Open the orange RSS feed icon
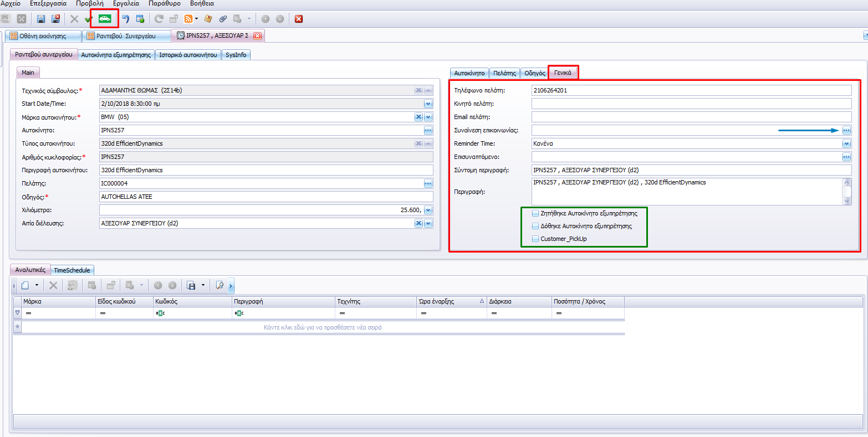This screenshot has width=868, height=437. pyautogui.click(x=188, y=19)
